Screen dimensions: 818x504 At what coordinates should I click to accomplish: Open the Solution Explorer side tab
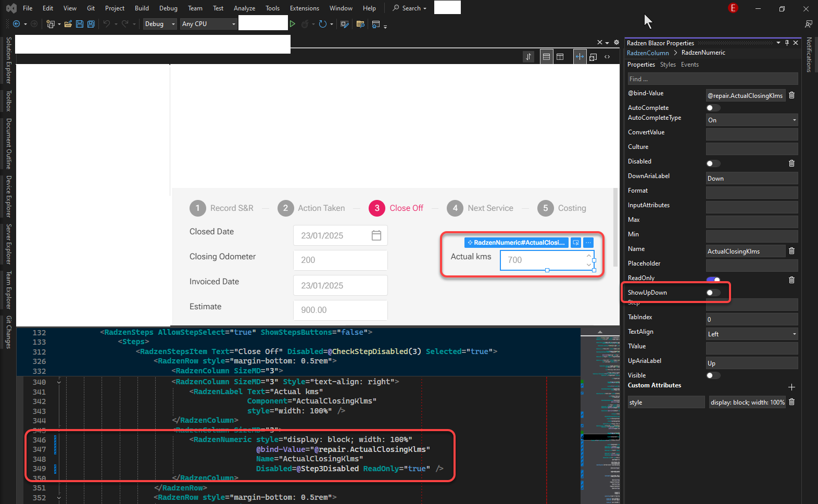click(x=8, y=60)
